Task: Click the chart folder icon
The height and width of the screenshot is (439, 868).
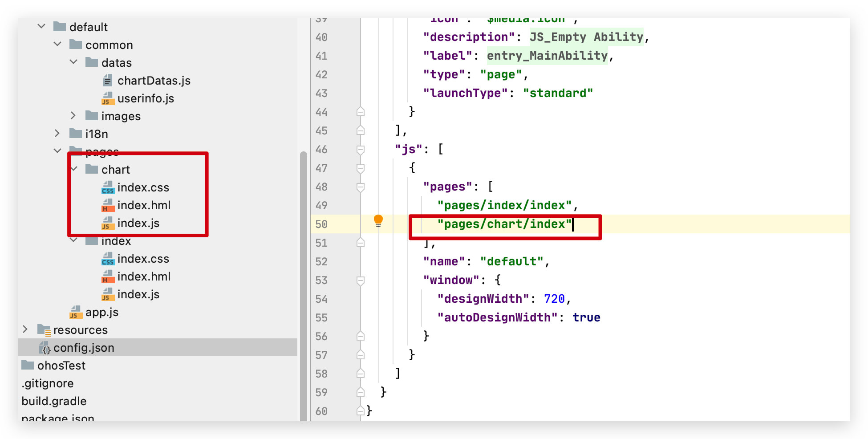Action: (x=92, y=169)
